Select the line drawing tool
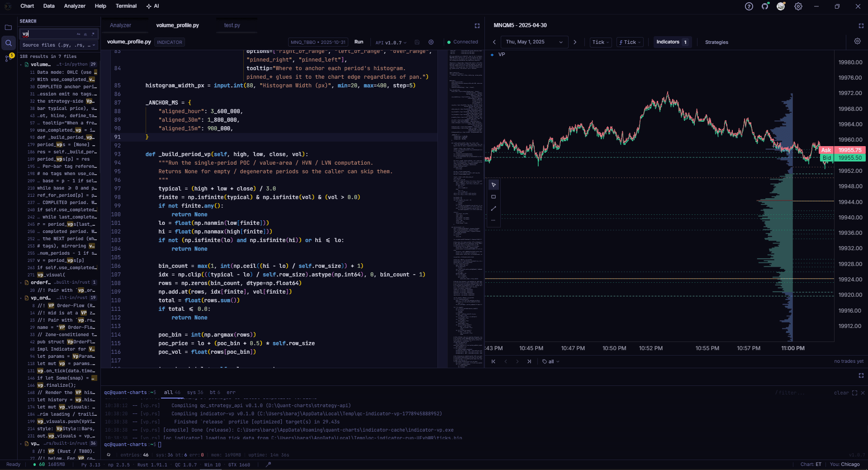This screenshot has width=868, height=470. pos(493,209)
